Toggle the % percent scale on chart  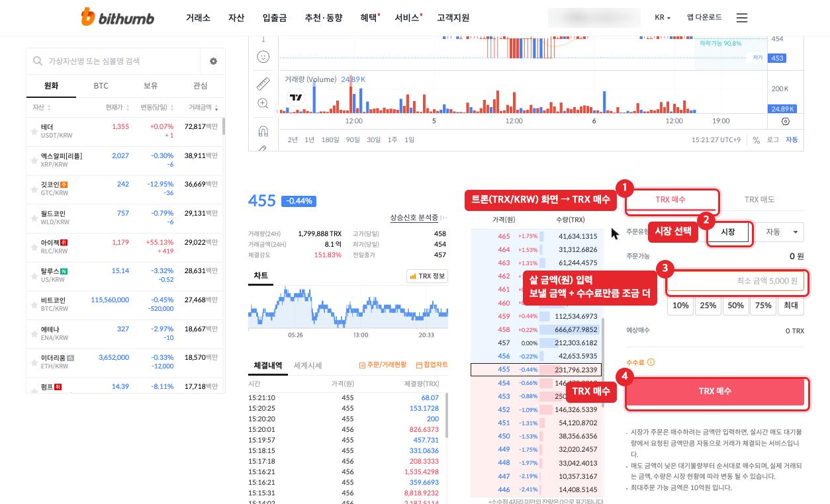tap(757, 140)
